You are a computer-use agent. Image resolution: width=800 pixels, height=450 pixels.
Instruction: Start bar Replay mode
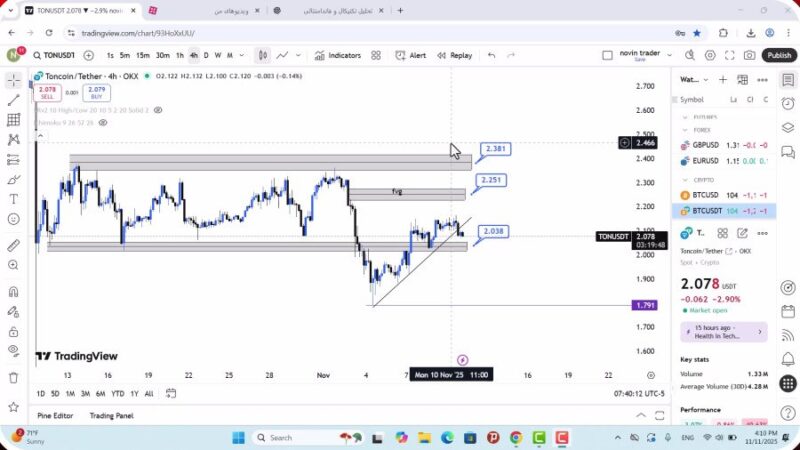pyautogui.click(x=454, y=56)
